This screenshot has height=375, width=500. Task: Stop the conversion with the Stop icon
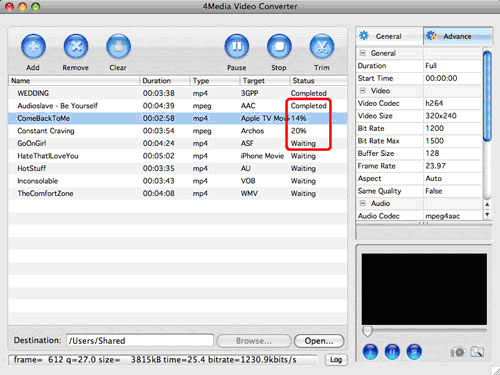click(279, 46)
